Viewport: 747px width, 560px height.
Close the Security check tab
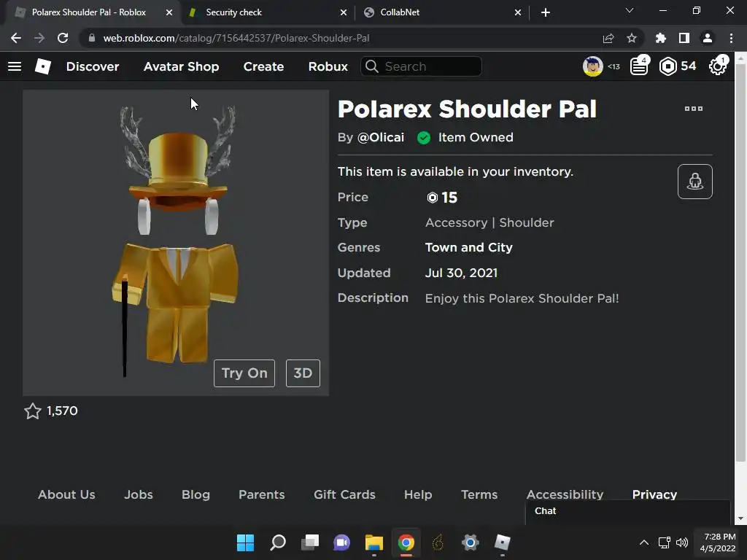(344, 12)
